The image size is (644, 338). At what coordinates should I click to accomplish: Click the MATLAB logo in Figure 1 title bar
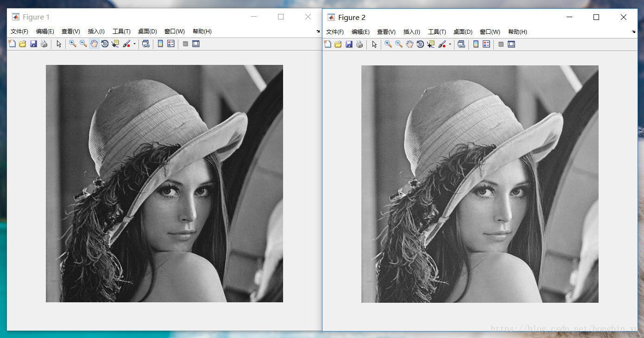16,17
